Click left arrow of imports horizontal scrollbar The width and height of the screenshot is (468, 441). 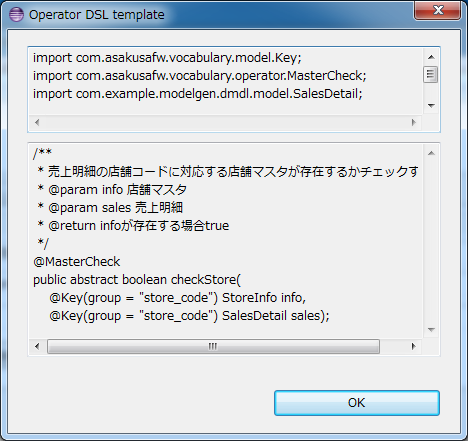pos(37,122)
